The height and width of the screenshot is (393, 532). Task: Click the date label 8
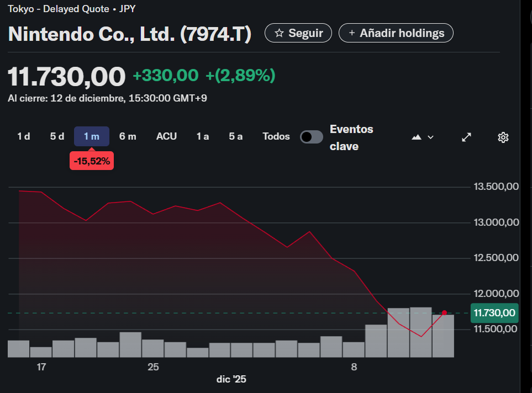354,367
